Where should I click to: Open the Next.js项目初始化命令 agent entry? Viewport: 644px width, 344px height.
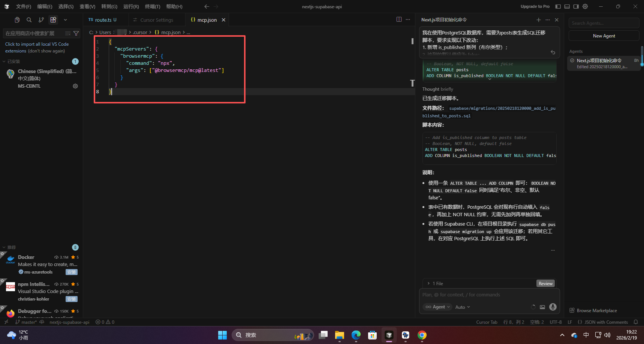[604, 63]
